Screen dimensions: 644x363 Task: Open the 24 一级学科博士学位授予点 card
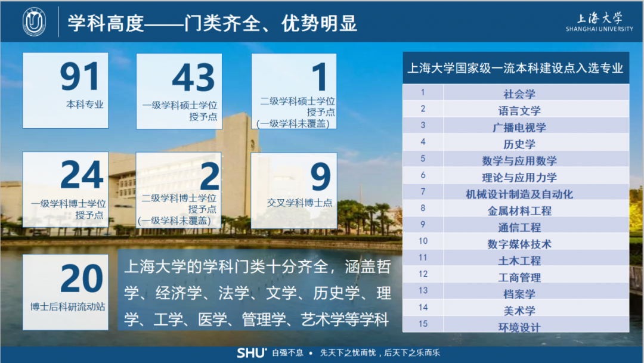pyautogui.click(x=66, y=190)
